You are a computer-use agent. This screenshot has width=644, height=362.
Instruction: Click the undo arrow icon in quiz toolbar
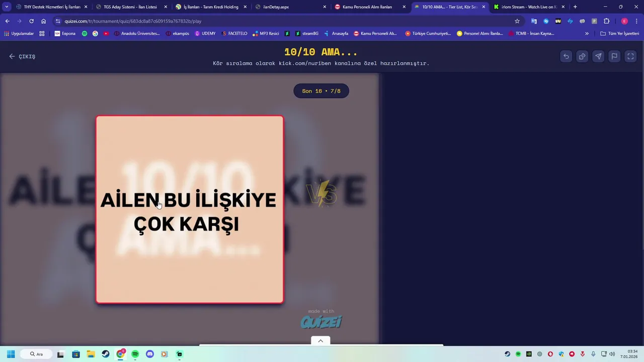[566, 56]
